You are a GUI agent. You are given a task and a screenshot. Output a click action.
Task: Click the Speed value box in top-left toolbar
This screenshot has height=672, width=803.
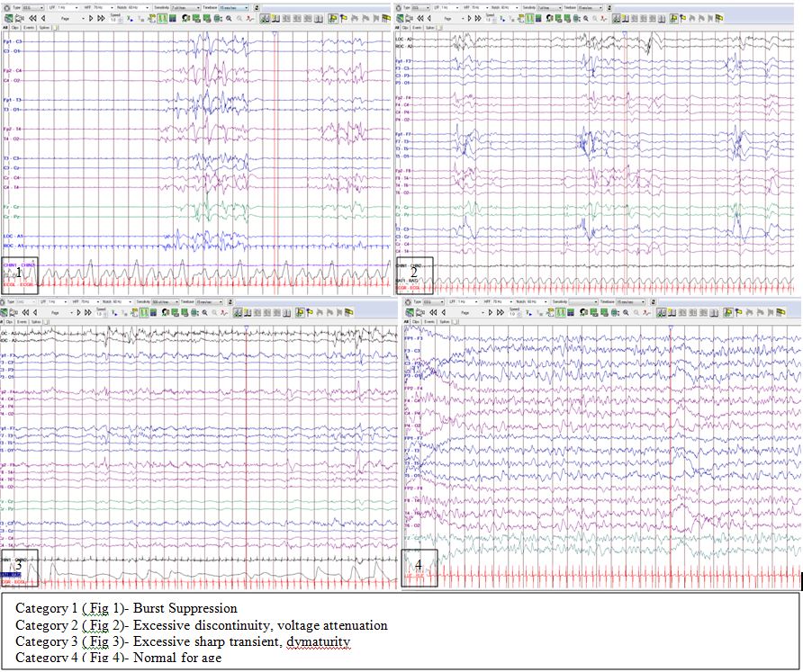(x=114, y=20)
